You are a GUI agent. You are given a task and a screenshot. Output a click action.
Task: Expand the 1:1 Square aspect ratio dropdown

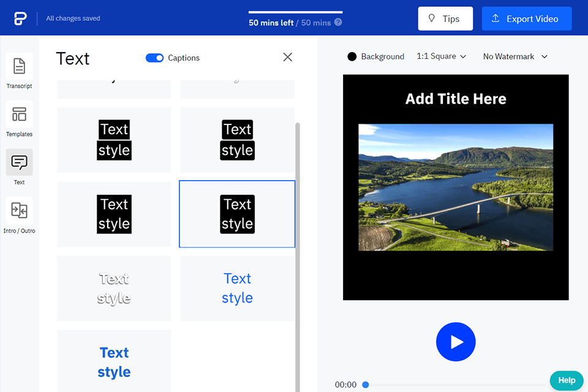click(442, 56)
